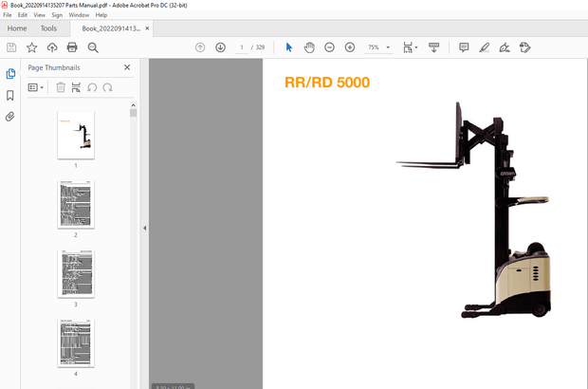Screen dimensions: 588x389
Task: Open the Find text magnifier
Action: [93, 47]
